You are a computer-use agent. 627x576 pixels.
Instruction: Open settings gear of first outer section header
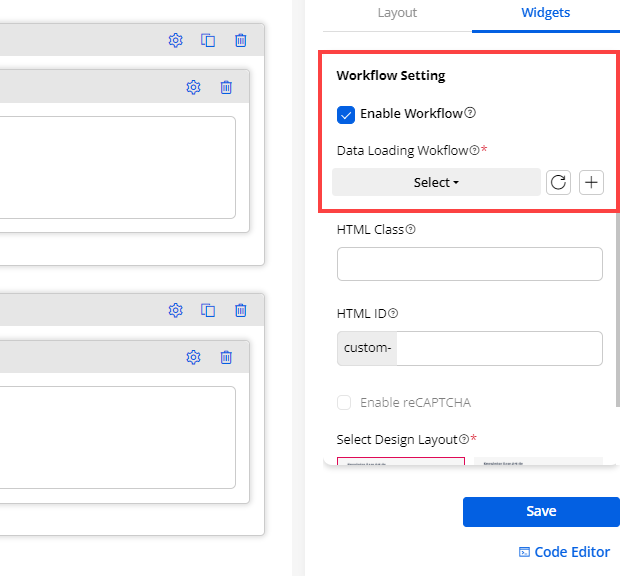click(176, 40)
